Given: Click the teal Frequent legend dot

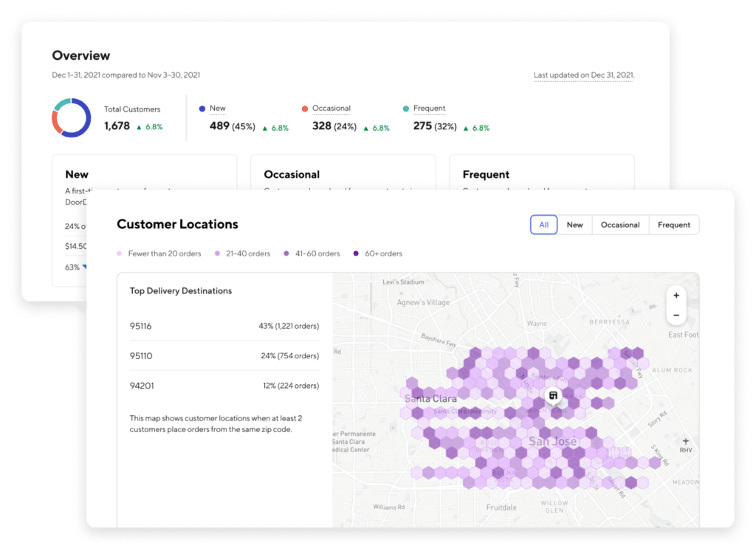Looking at the screenshot, I should pyautogui.click(x=405, y=109).
